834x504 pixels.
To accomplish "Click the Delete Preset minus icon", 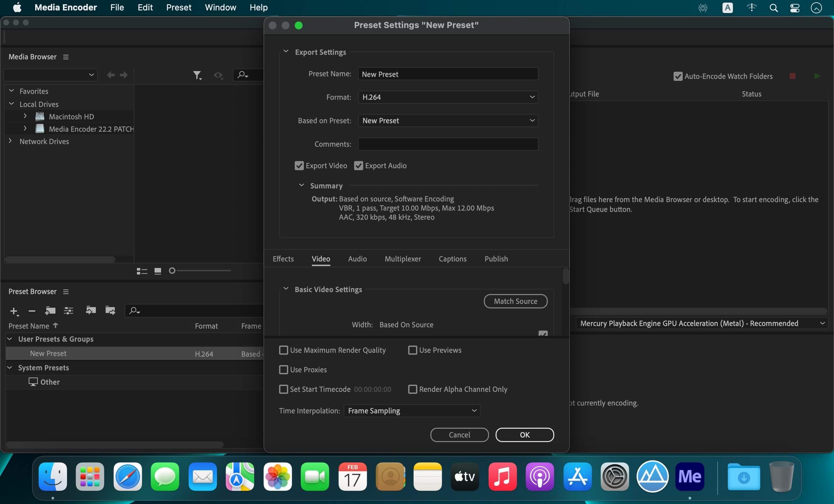I will [32, 311].
